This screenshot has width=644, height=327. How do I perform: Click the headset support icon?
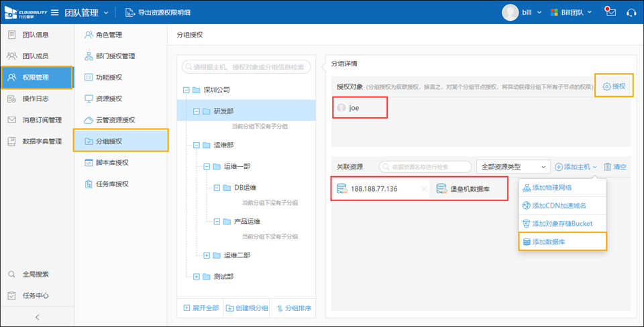(x=631, y=12)
